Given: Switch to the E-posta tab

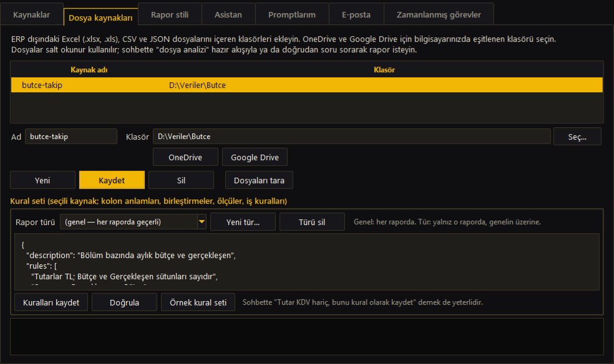Looking at the screenshot, I should point(356,14).
